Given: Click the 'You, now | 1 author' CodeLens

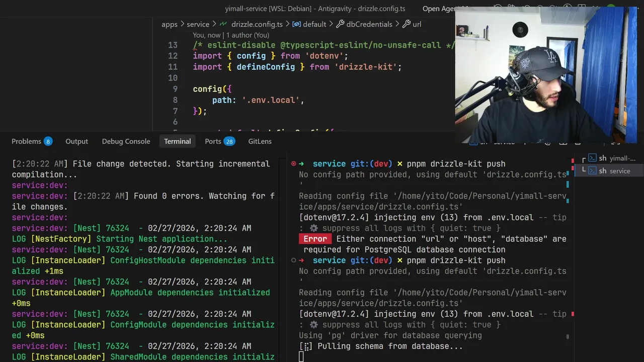Looking at the screenshot, I should click(x=231, y=35).
